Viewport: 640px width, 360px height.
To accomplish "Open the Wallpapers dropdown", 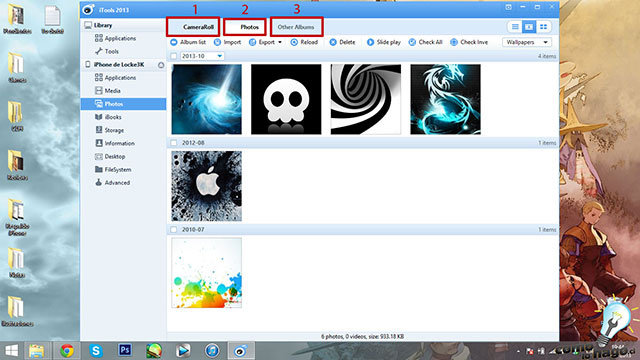I will click(527, 42).
